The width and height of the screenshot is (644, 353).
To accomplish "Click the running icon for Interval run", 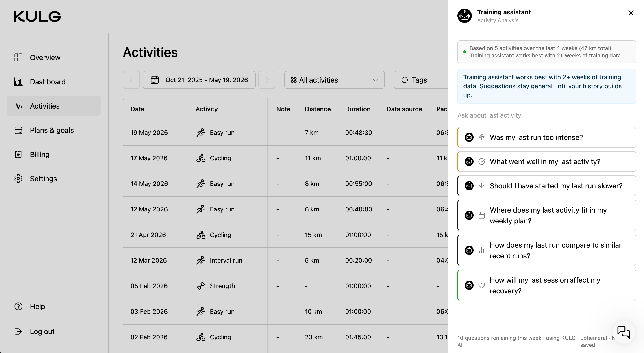I will pos(201,261).
